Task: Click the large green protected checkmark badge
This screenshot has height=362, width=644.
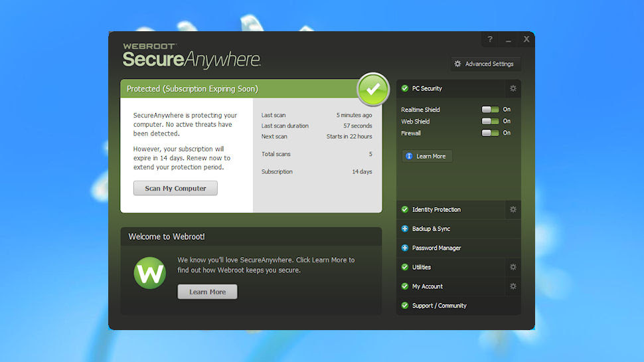Action: pyautogui.click(x=373, y=89)
